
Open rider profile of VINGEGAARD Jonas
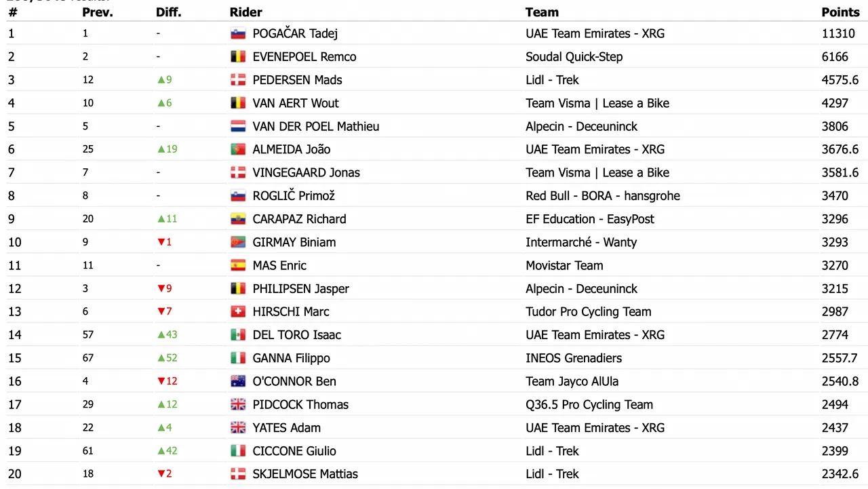306,173
